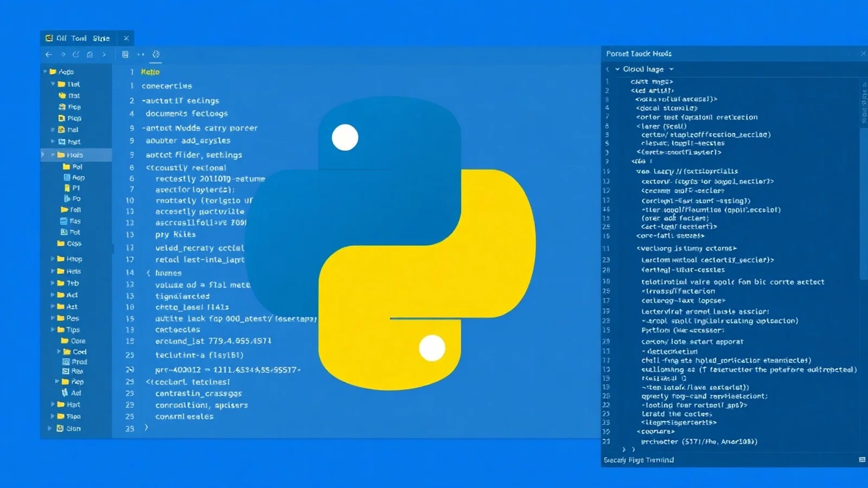Click the 'Porent Taock Nods' panel title
Screen dimensions: 868x488
[639, 54]
